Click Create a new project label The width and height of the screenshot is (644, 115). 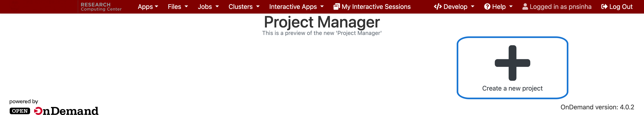(512, 89)
